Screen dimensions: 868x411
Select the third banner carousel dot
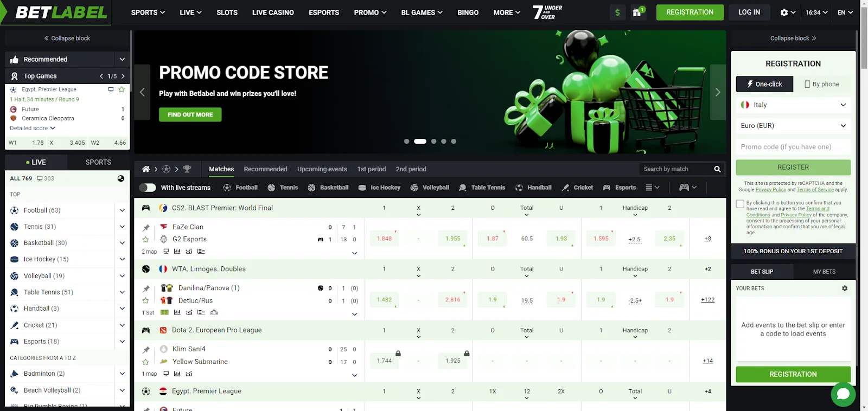click(433, 142)
